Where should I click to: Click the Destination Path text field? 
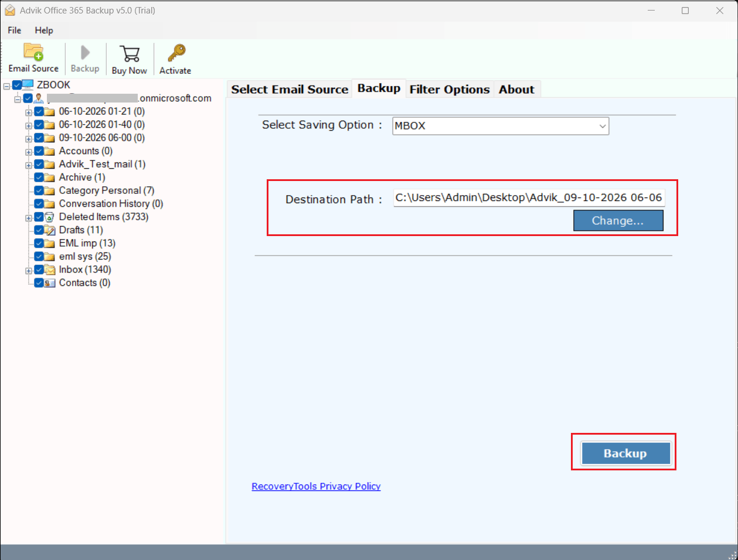529,198
